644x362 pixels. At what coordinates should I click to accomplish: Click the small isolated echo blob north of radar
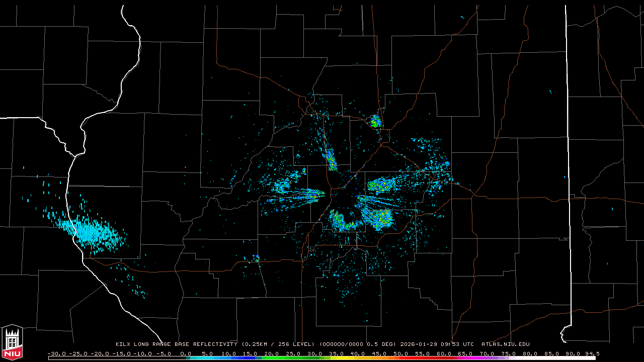375,121
